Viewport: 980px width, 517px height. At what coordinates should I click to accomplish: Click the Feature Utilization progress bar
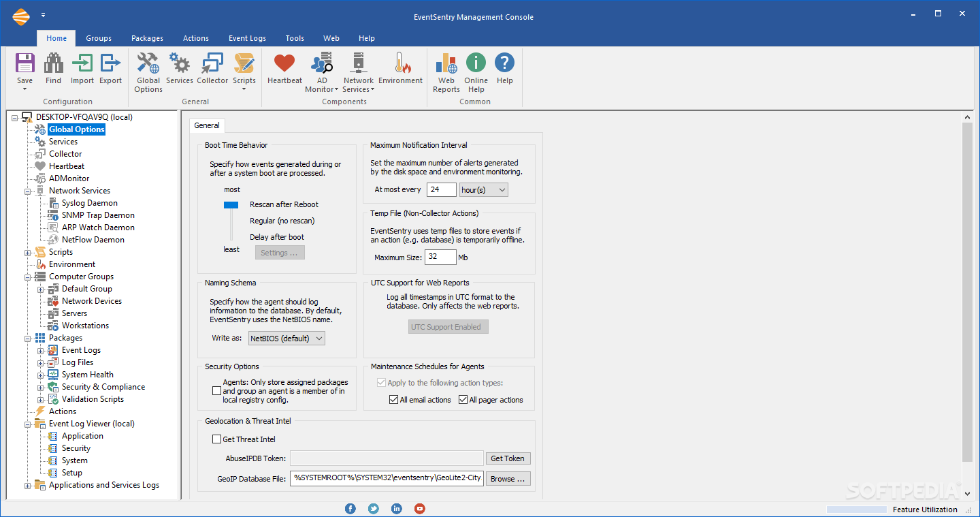(856, 510)
